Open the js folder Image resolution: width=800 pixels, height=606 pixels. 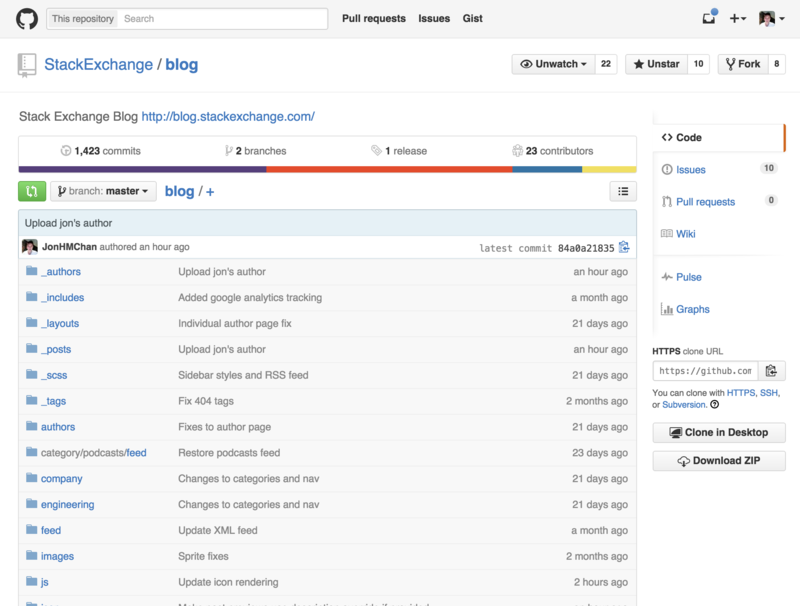pyautogui.click(x=44, y=582)
